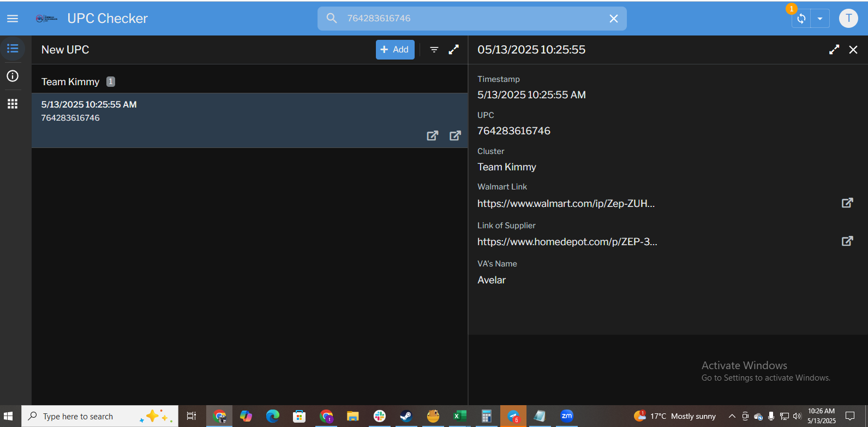Expand the New UPC list panel

(x=453, y=50)
